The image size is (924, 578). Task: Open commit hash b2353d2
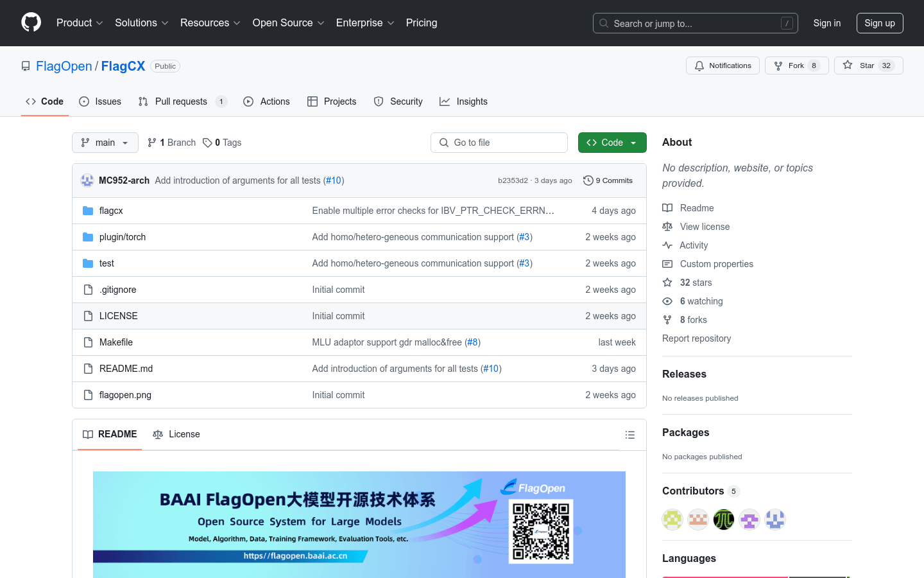pos(513,180)
